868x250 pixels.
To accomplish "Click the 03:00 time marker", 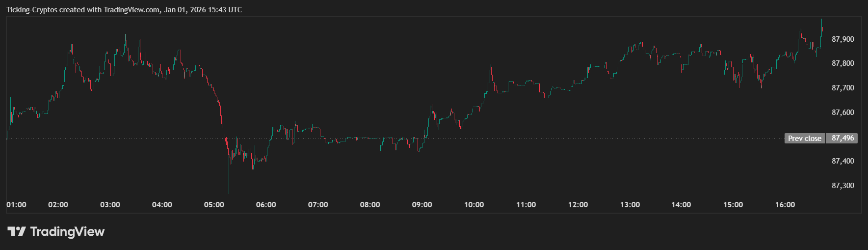I will [110, 205].
